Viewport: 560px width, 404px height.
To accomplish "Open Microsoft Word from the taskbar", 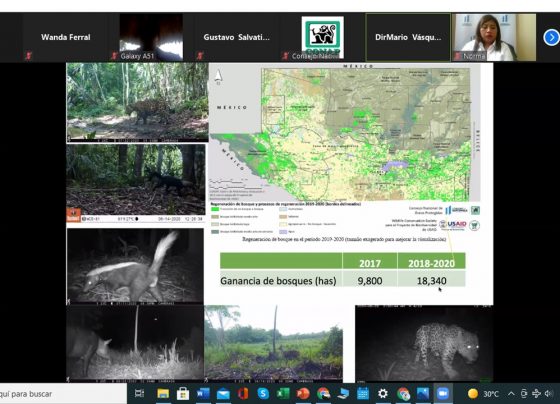I will [x=203, y=394].
